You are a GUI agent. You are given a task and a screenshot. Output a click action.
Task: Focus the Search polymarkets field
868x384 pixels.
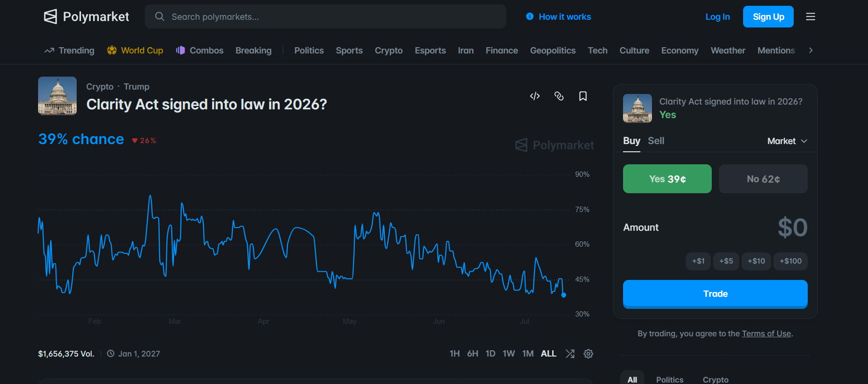click(325, 17)
